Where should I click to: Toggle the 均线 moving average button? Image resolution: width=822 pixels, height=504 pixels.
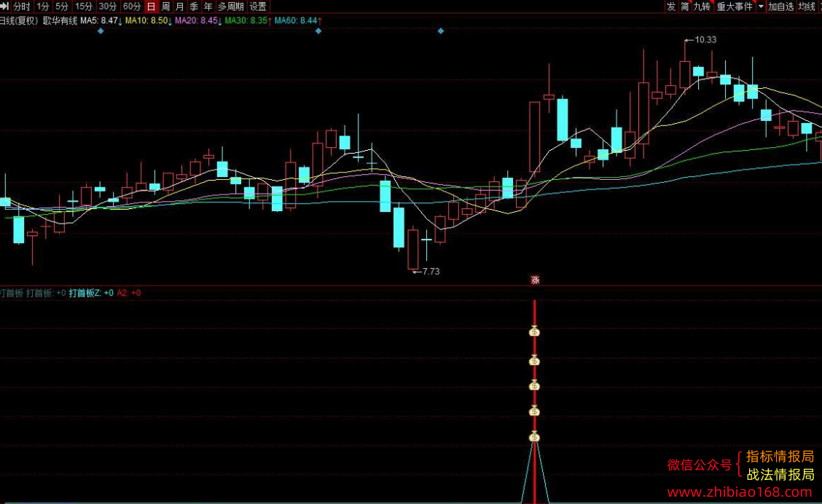tap(807, 7)
